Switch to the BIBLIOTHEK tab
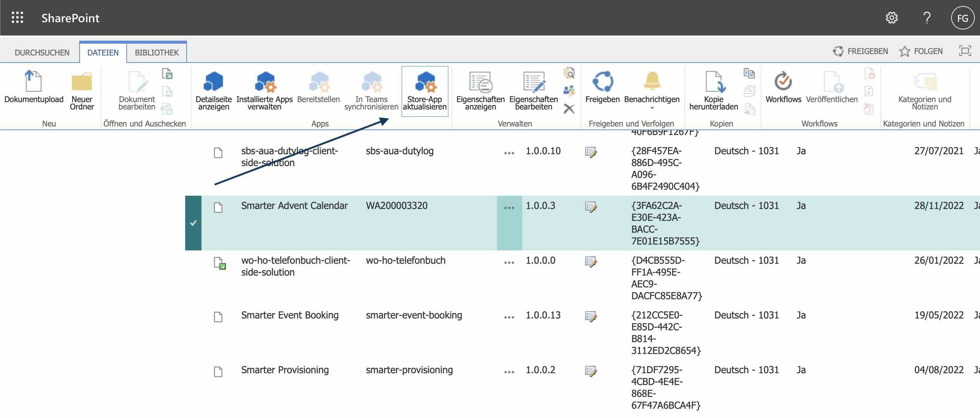This screenshot has height=418, width=980. (x=156, y=52)
